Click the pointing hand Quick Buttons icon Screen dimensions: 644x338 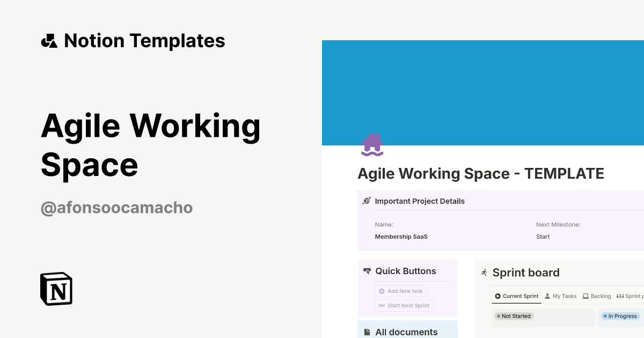coord(368,271)
